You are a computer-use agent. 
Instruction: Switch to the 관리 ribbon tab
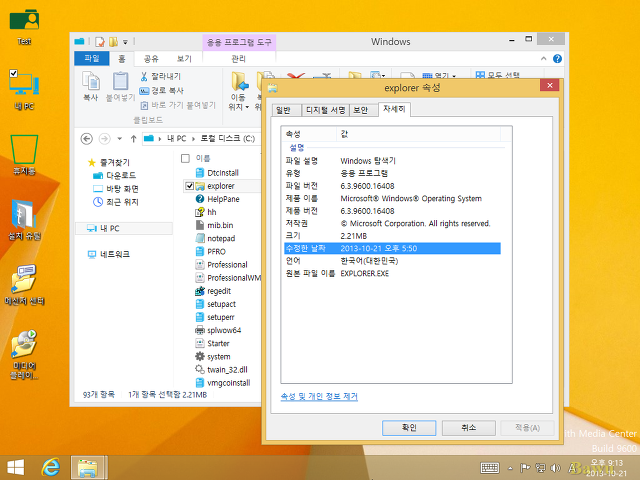[239, 59]
